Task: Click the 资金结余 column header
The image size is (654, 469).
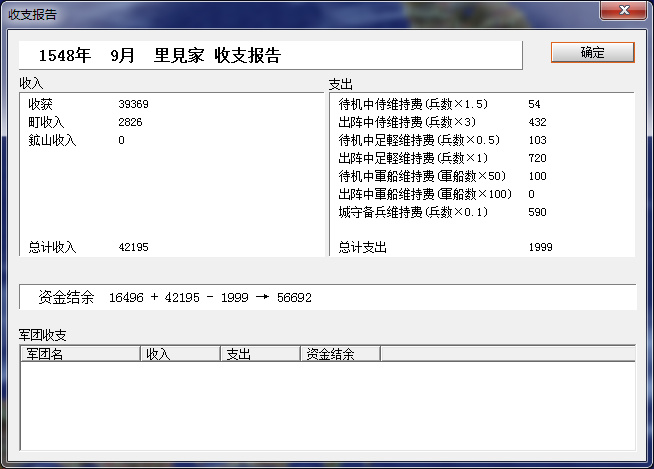Action: 340,354
